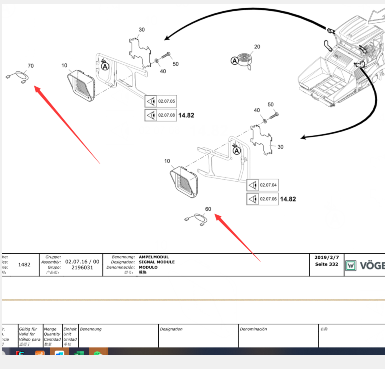The width and height of the screenshot is (385, 369).
Task: Click the view icon beside reference 02.07.05
Action: (x=151, y=101)
